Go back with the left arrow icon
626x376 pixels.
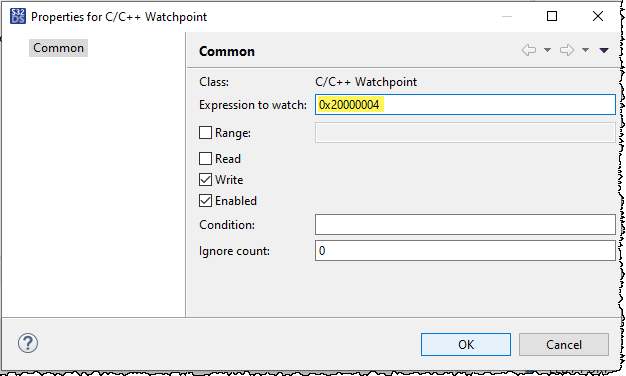pos(529,50)
